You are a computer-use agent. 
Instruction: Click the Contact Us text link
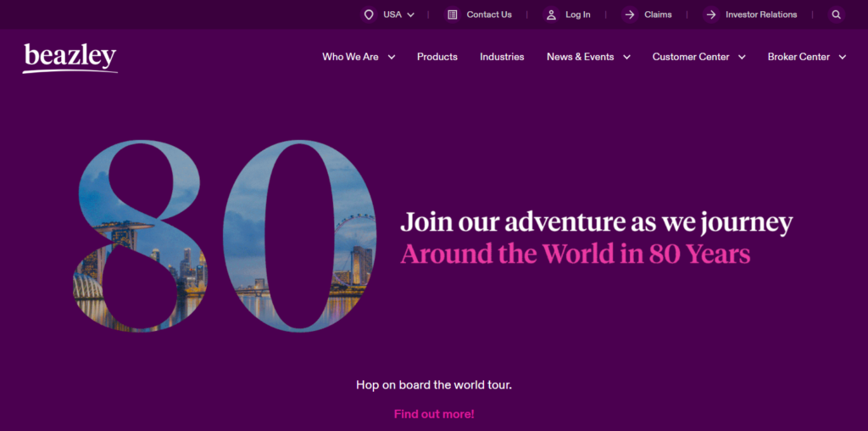489,15
